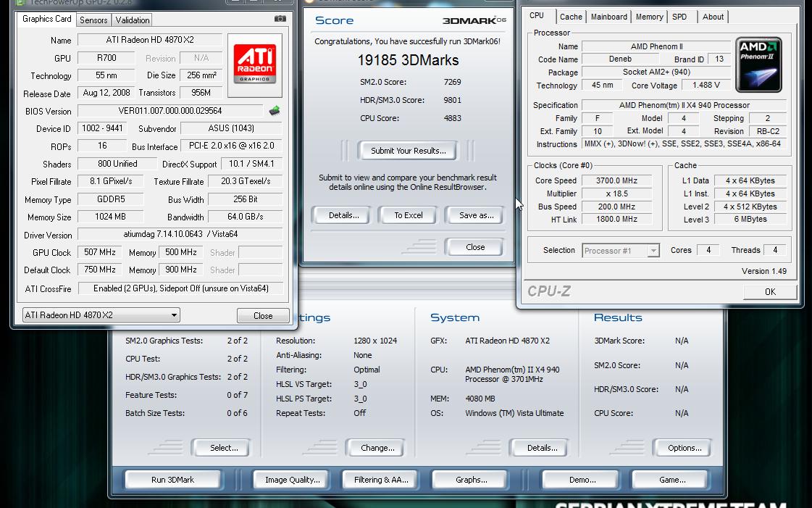The image size is (812, 508).
Task: Click the Resolution value 1280 x 1024
Action: tap(375, 341)
